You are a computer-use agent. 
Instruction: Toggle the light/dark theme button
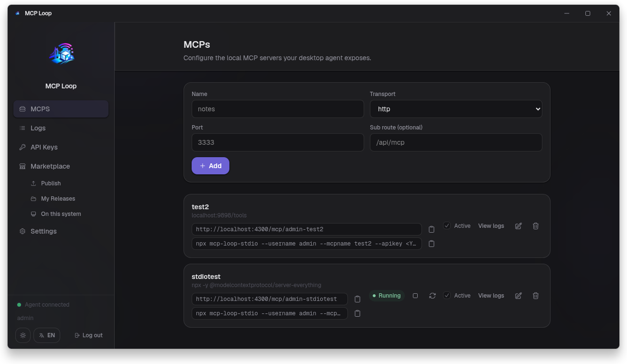[23, 335]
